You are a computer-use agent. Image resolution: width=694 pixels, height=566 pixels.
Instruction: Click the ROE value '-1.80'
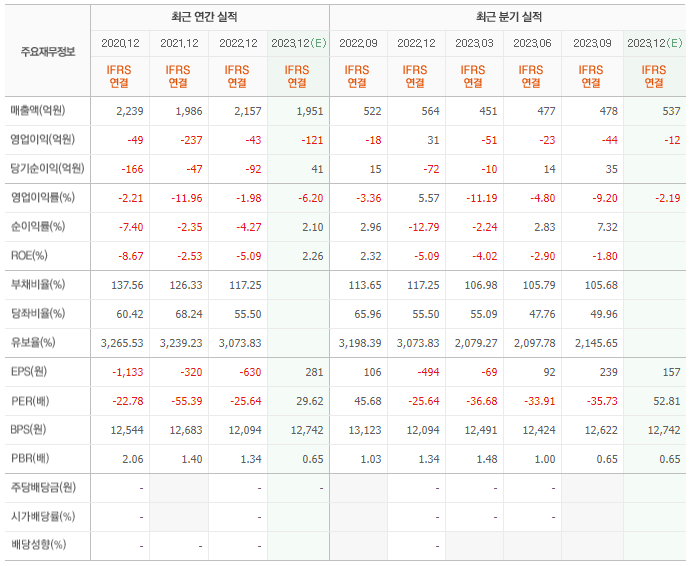click(605, 256)
